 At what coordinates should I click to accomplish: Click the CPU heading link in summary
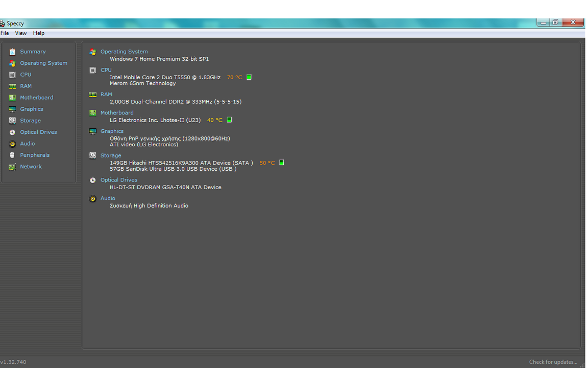(x=106, y=70)
